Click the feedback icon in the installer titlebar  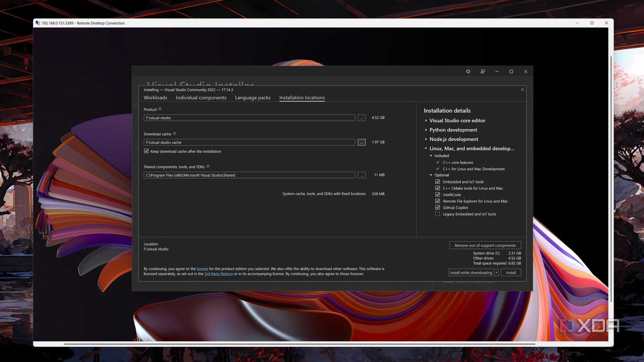pos(482,71)
